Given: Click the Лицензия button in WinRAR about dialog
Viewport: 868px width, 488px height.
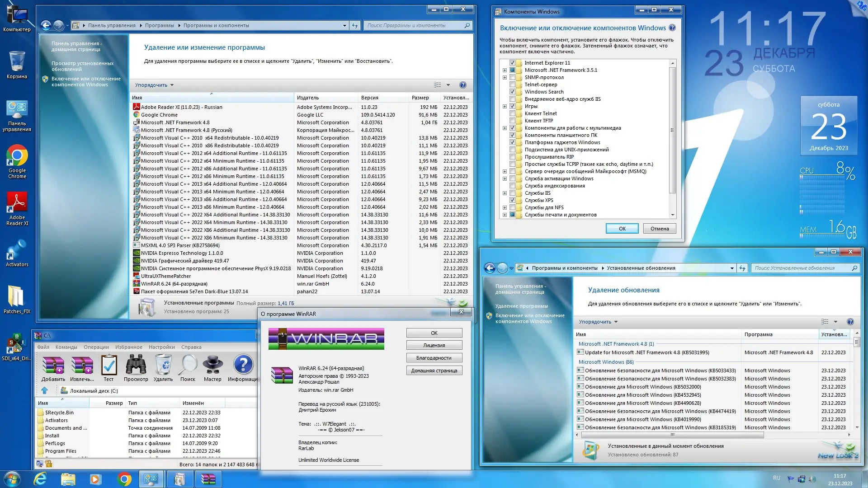Looking at the screenshot, I should (434, 345).
